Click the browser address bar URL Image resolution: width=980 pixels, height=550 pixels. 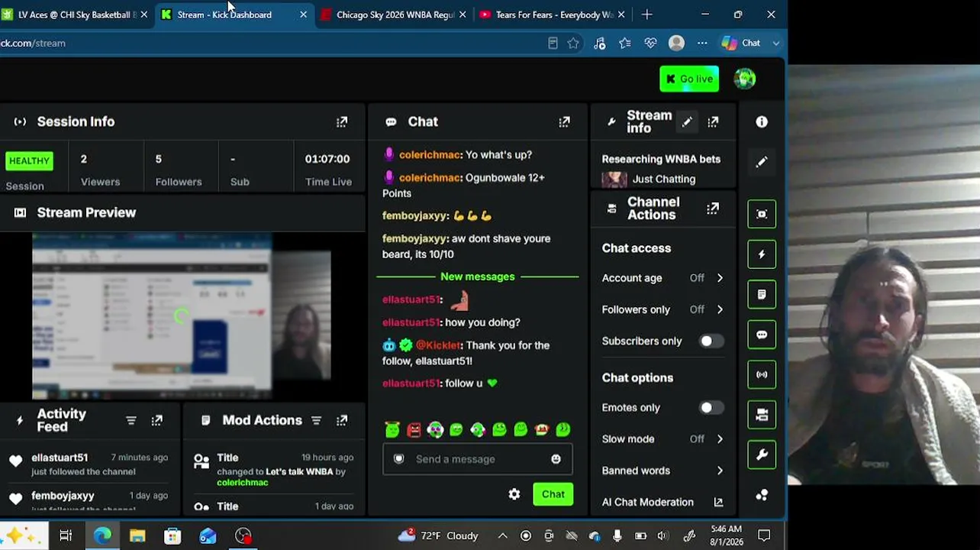33,44
